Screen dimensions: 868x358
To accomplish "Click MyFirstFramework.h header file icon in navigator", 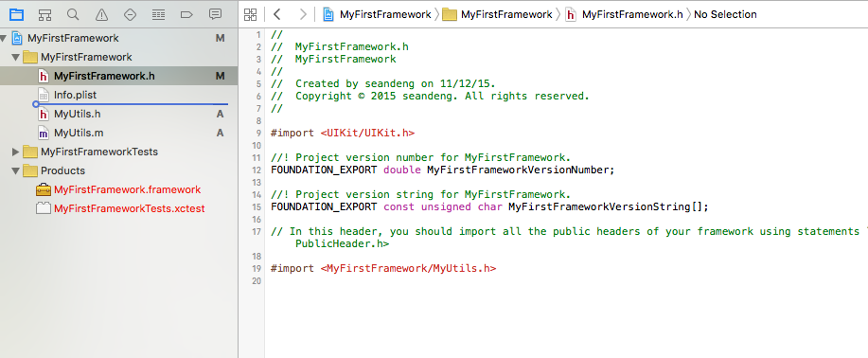I will 44,76.
